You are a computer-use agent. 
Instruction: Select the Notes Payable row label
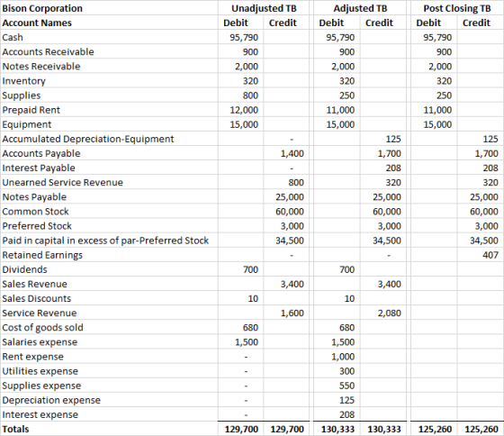pos(34,196)
